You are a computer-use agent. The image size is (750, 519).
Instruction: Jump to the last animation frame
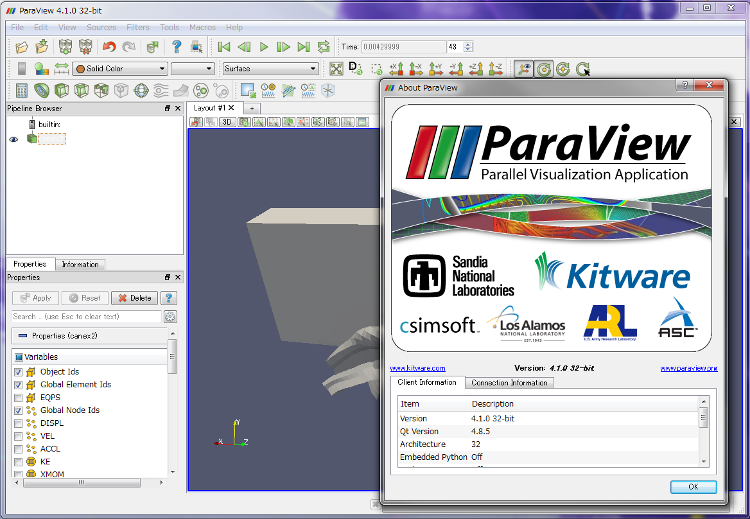click(303, 47)
